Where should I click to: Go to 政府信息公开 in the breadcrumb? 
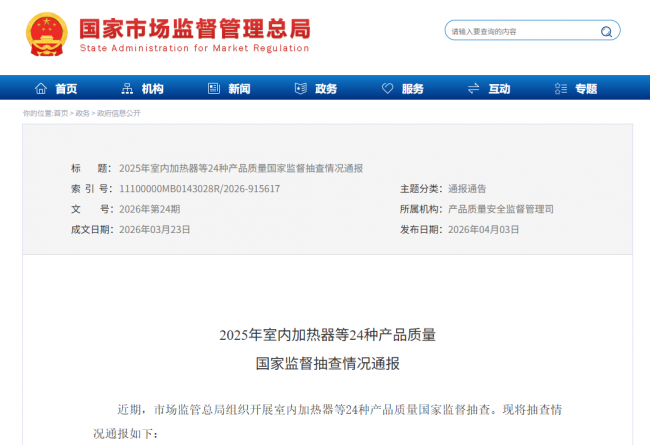(119, 113)
